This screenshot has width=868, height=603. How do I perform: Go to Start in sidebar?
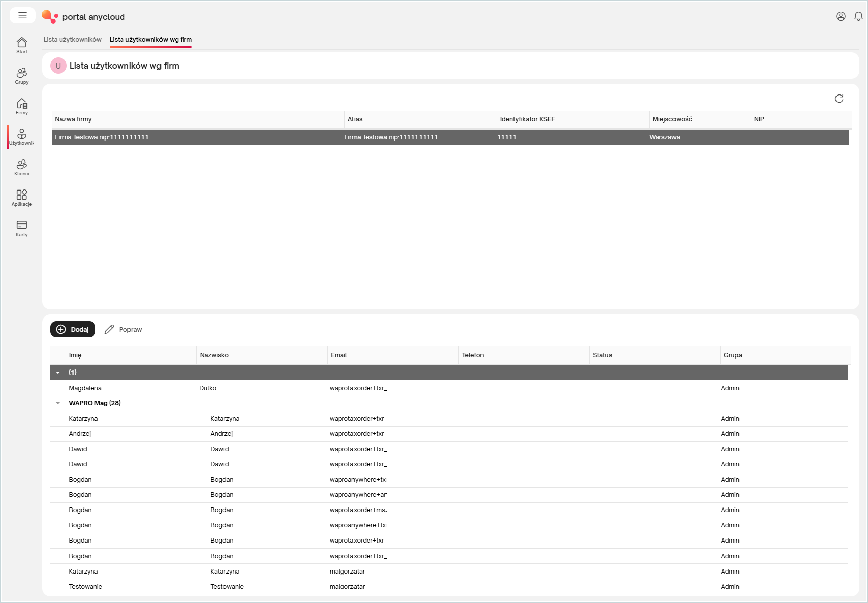22,45
